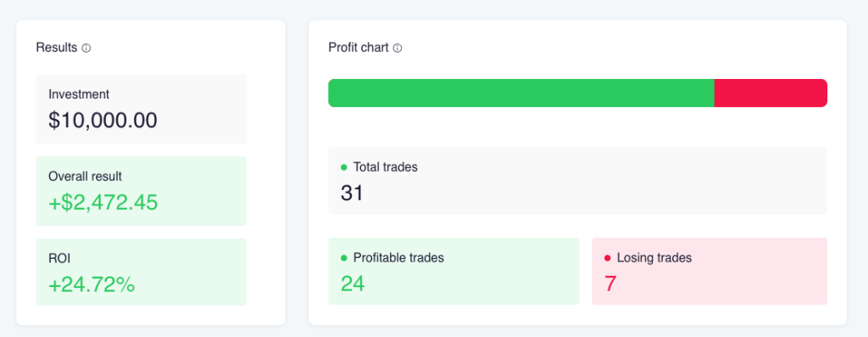Click the green dot next to Total trades
The image size is (868, 337).
[344, 167]
